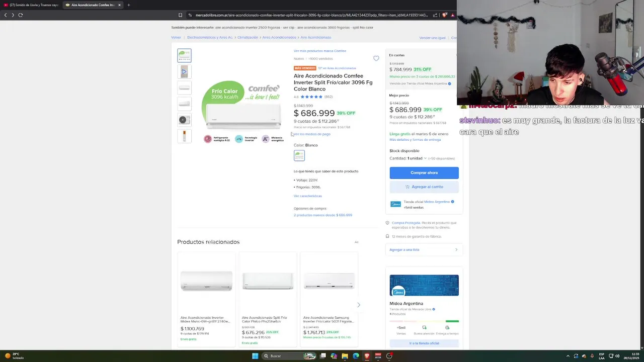
Task: Click Más detalles y formas de entrega
Action: coord(415,140)
